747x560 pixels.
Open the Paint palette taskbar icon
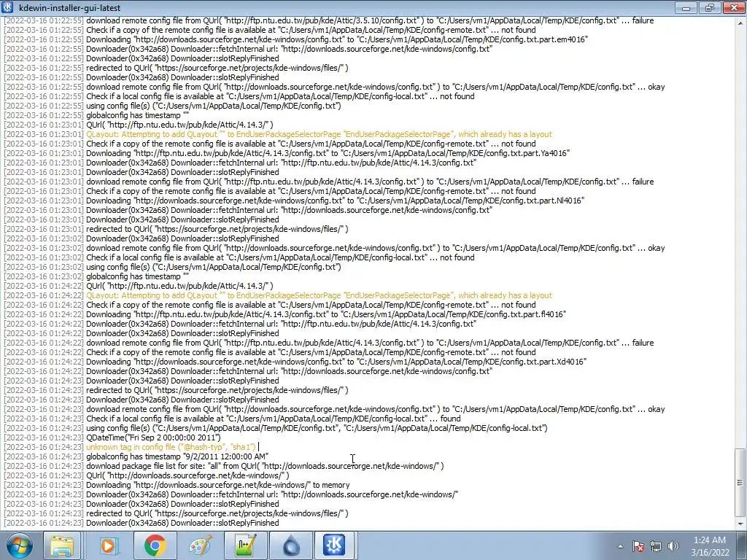pos(200,545)
